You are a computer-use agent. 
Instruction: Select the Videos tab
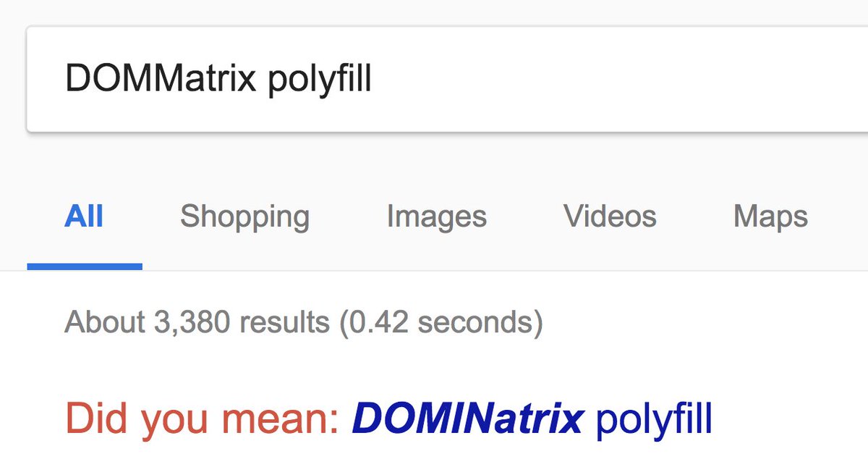point(610,217)
